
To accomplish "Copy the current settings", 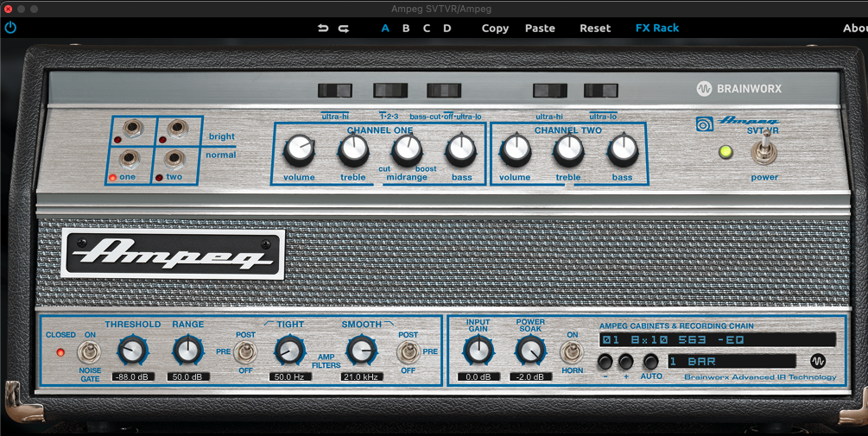I will pyautogui.click(x=495, y=28).
